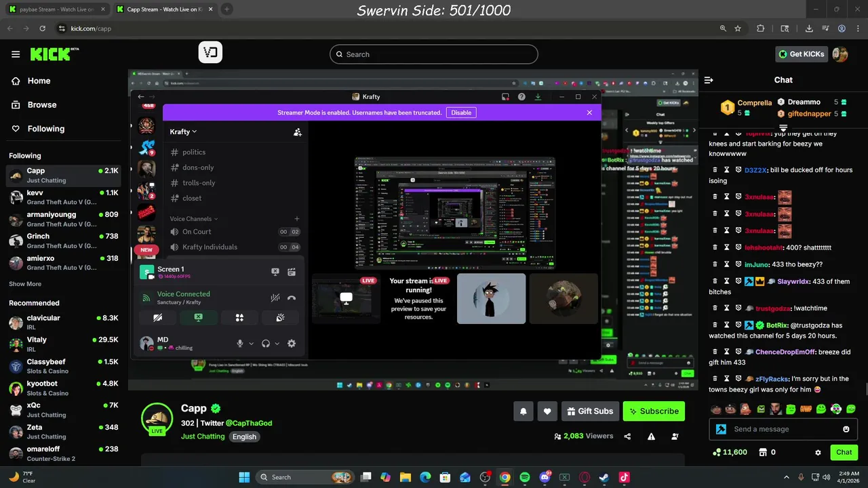Open Browse in Kick sidebar
The width and height of the screenshot is (868, 488).
pyautogui.click(x=34, y=105)
